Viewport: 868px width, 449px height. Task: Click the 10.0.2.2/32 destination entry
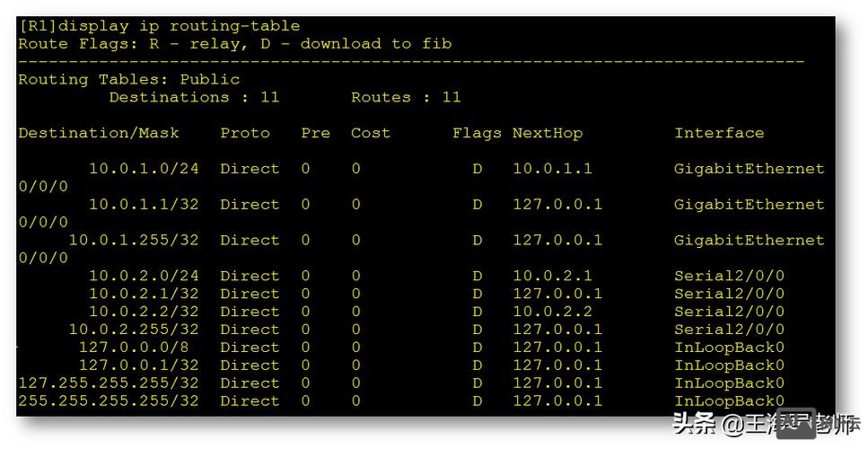coord(144,312)
